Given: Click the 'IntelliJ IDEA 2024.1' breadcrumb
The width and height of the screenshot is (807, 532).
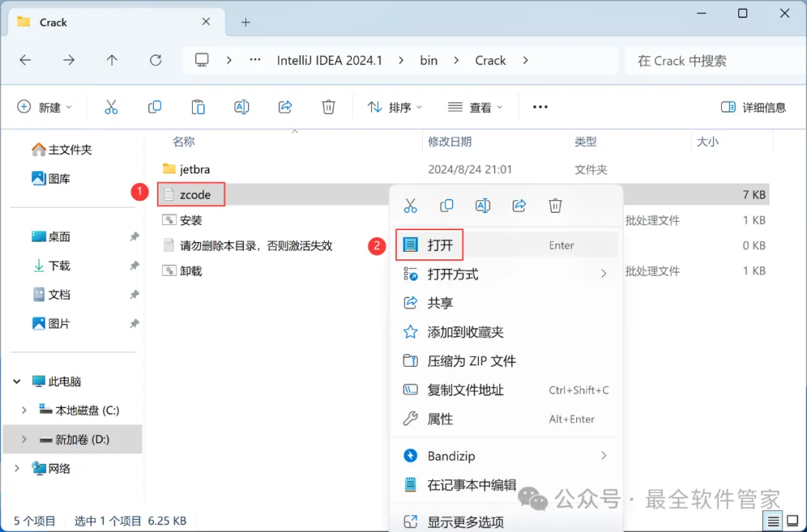Looking at the screenshot, I should 330,61.
